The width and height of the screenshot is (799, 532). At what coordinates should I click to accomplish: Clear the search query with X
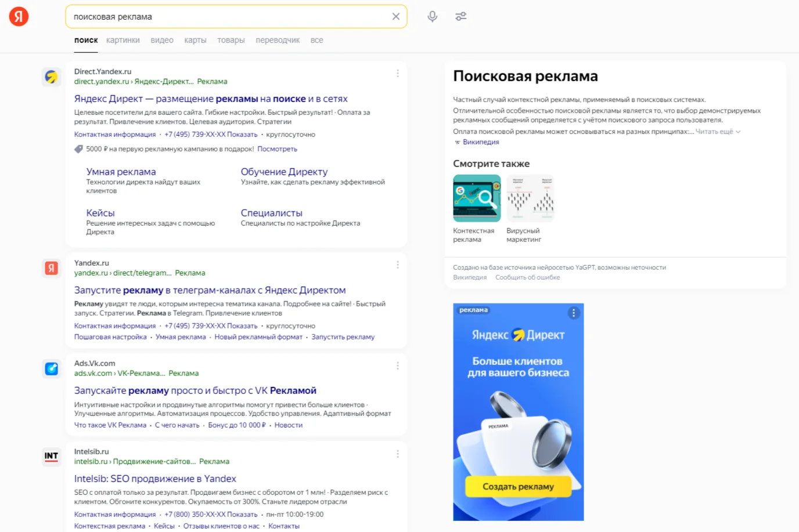click(x=396, y=16)
